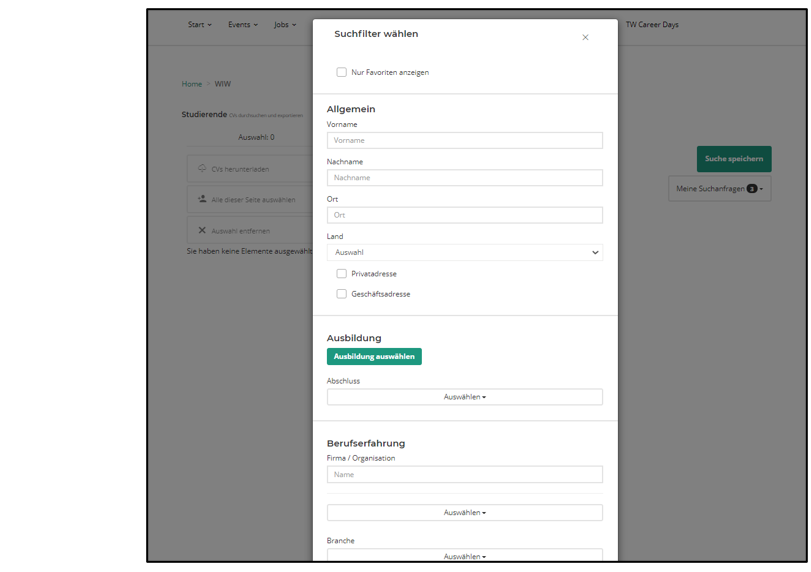Click the Alle dieser Seite auswählen person icon
Screen dimensions: 811x572
click(x=202, y=199)
